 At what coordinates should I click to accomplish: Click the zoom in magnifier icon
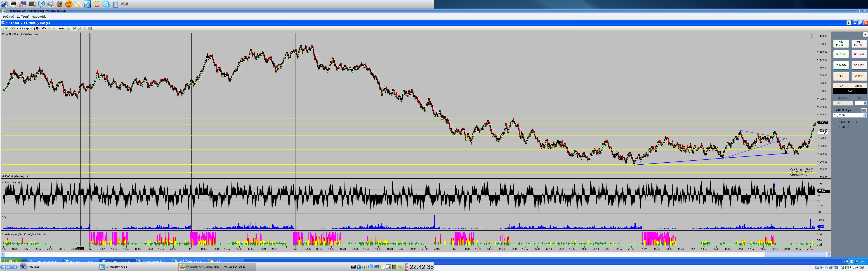point(50,28)
